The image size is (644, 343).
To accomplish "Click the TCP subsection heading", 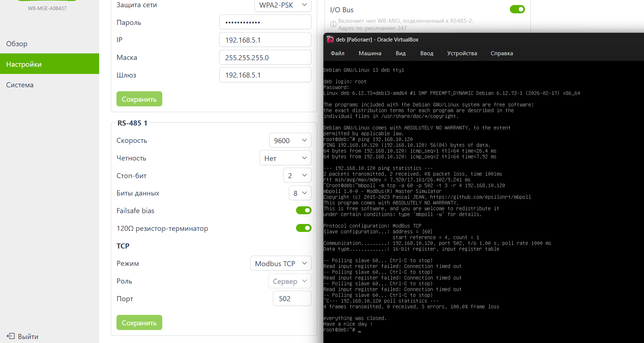I will [123, 246].
